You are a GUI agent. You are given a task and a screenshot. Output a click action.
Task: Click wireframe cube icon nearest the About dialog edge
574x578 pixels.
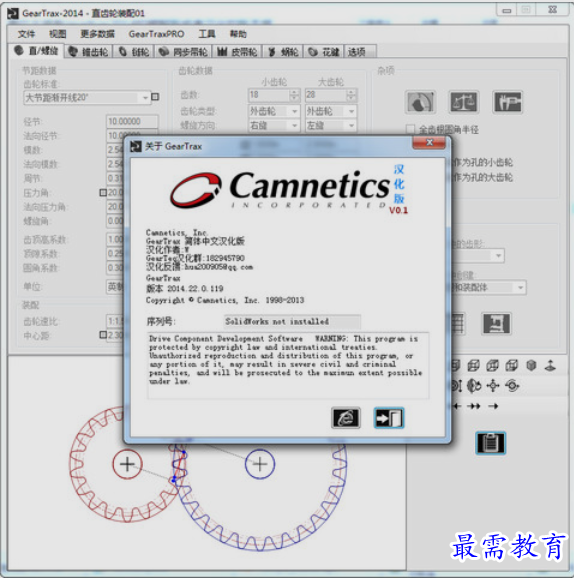[x=456, y=365]
